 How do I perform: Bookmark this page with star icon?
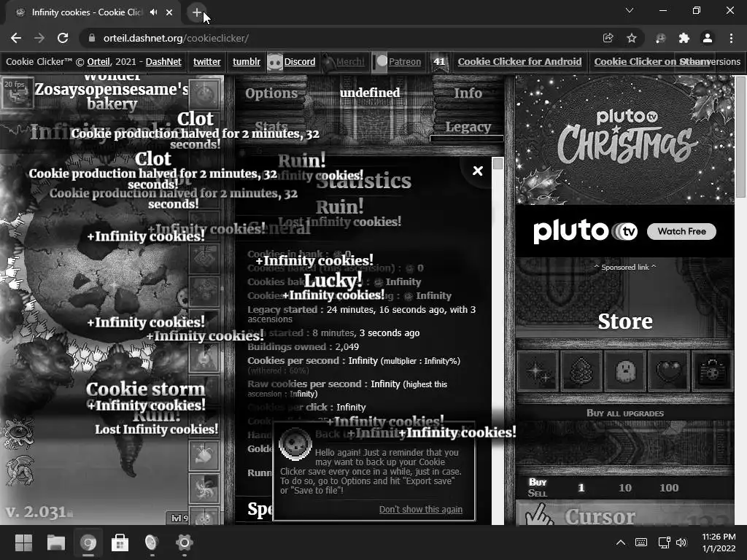click(632, 38)
